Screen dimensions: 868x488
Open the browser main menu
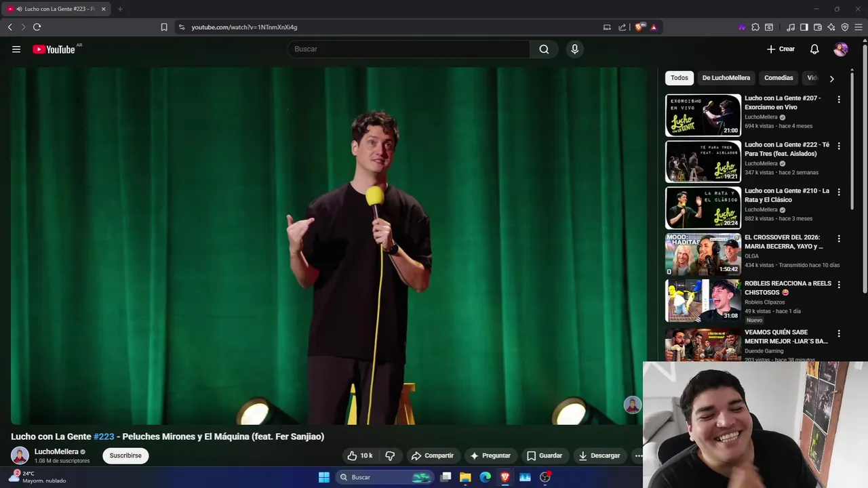tap(859, 27)
